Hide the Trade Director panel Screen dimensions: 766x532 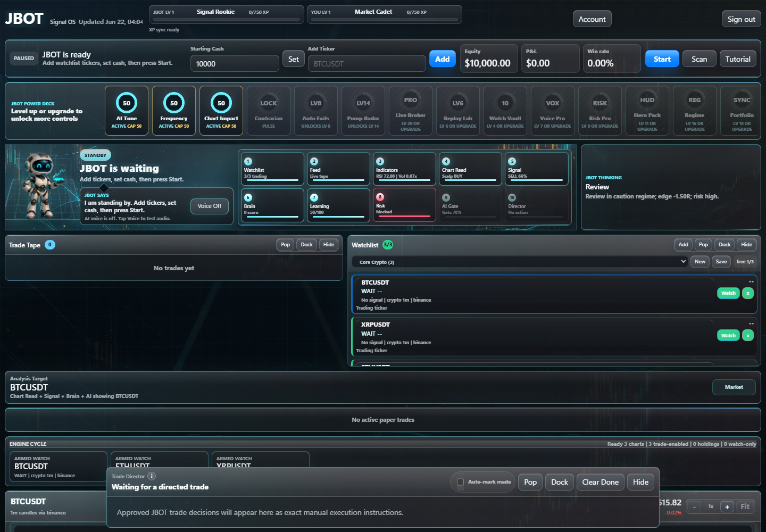pos(641,482)
